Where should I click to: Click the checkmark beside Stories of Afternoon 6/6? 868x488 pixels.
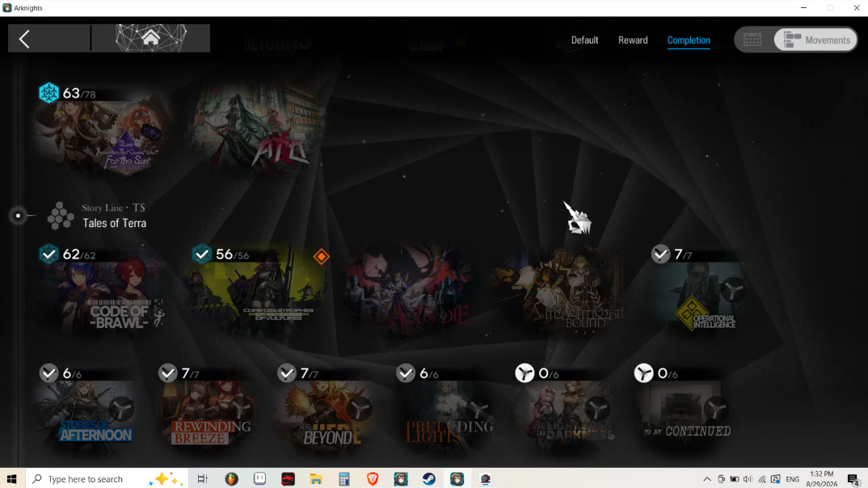click(48, 373)
